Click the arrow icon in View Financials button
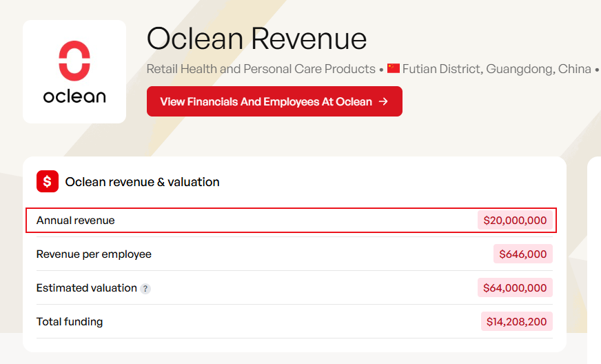 point(383,101)
